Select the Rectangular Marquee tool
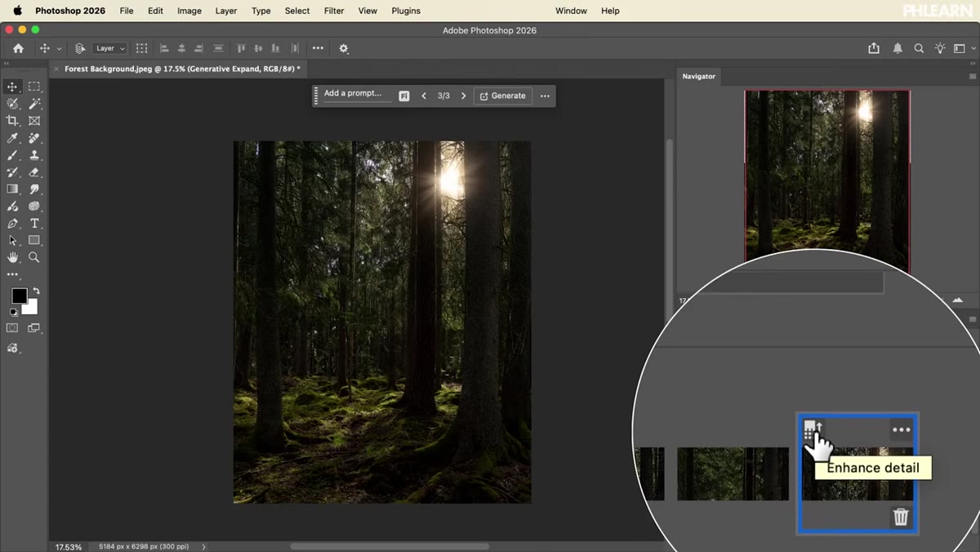 [x=34, y=87]
